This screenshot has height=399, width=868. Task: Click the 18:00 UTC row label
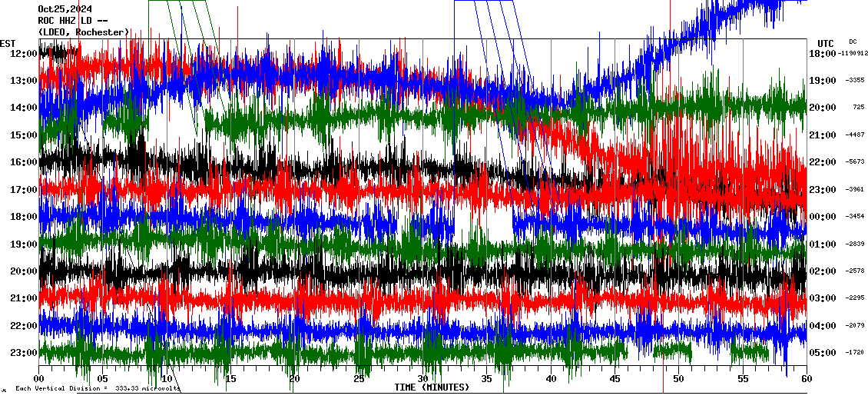click(825, 53)
